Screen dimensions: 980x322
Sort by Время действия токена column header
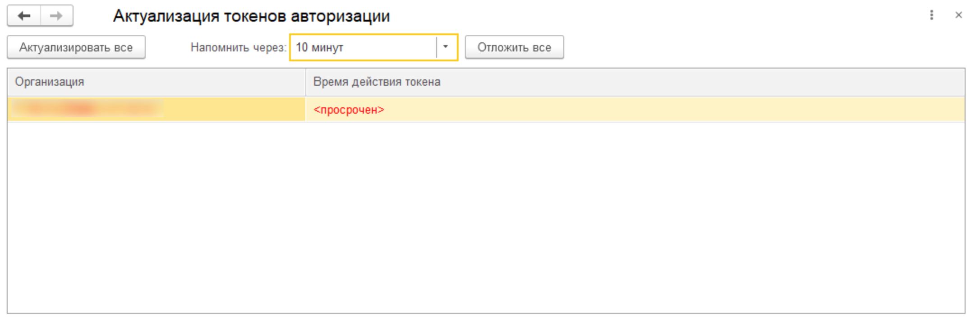click(635, 82)
